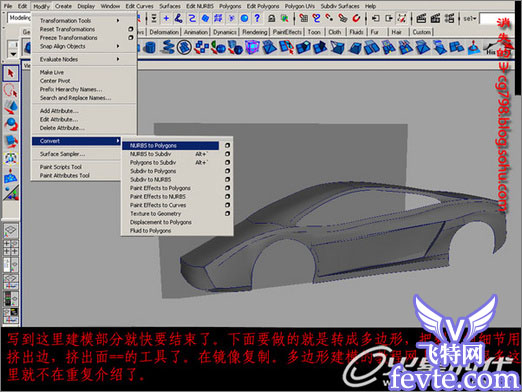
Task: Click the render current frame clapboard icon
Action: 421,18
